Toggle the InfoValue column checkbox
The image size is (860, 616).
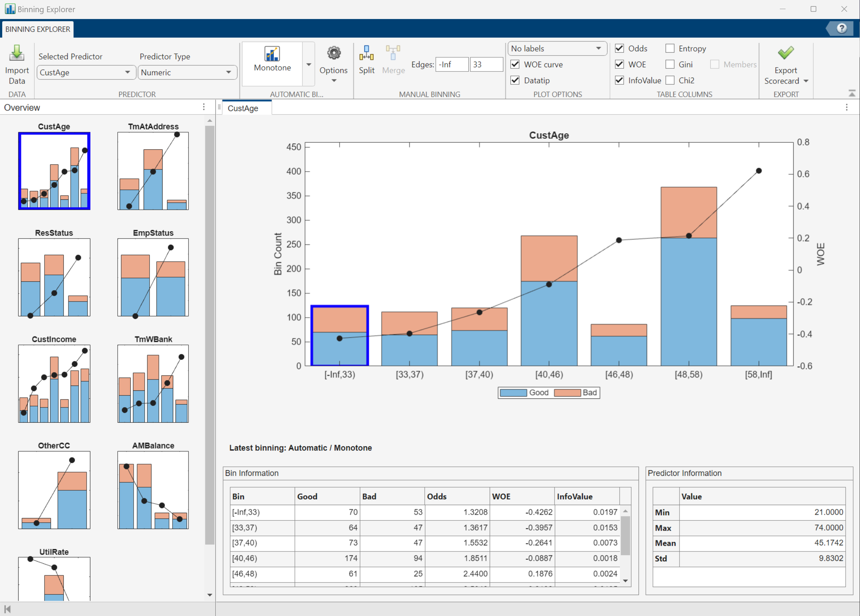point(619,80)
